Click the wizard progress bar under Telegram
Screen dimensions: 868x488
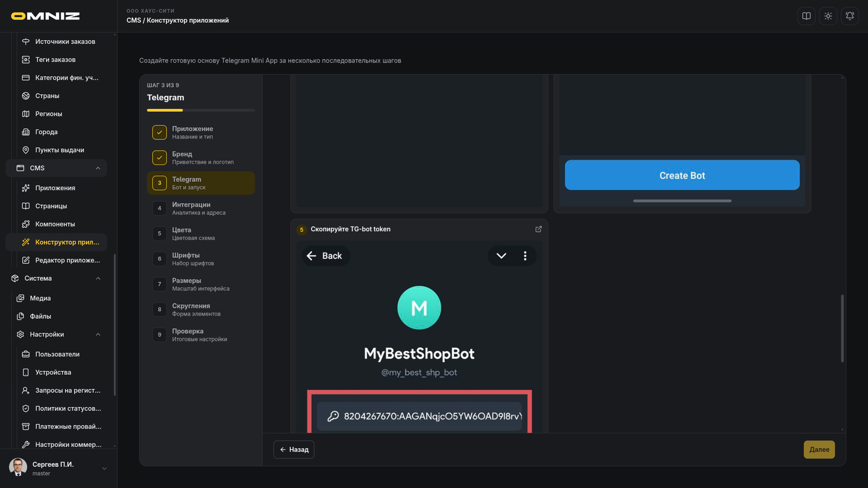tap(201, 110)
